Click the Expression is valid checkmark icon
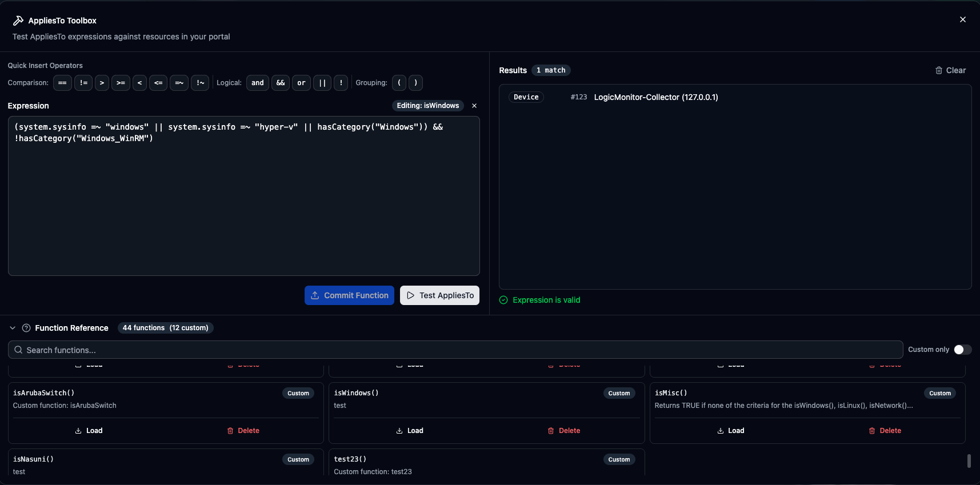The height and width of the screenshot is (485, 980). [503, 300]
